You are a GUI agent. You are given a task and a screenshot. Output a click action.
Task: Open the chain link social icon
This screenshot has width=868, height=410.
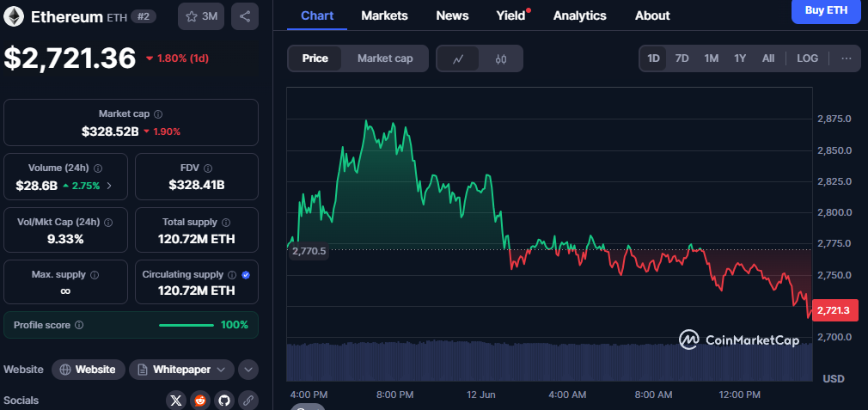(x=248, y=401)
